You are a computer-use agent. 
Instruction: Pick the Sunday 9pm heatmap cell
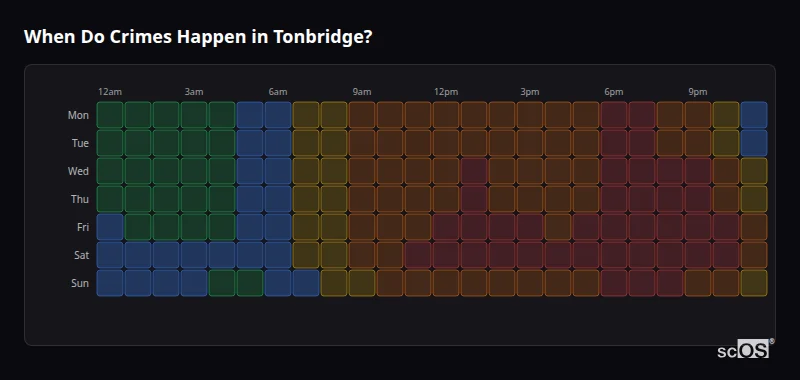click(698, 283)
